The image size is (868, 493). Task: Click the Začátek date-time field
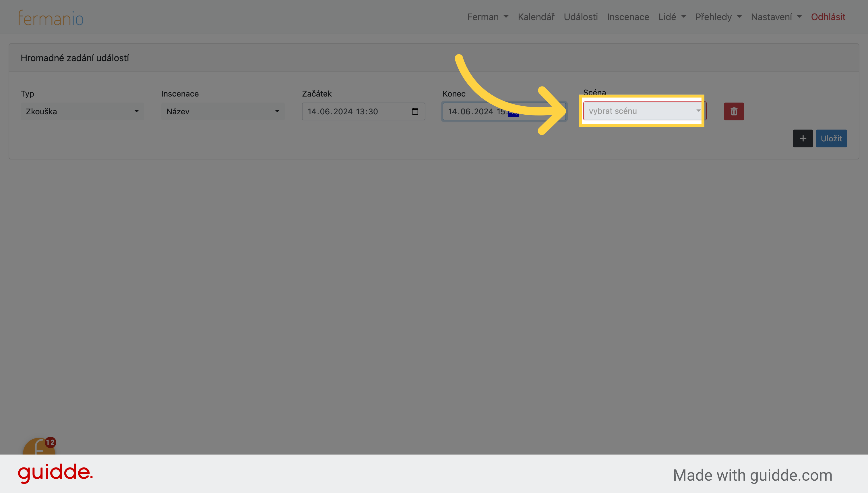pos(363,111)
